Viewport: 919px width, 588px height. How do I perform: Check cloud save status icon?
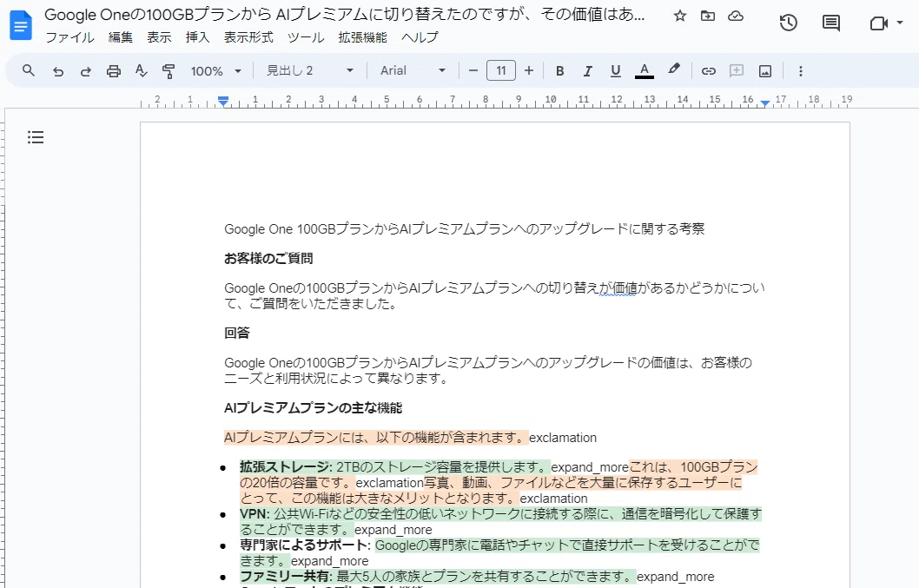point(736,16)
